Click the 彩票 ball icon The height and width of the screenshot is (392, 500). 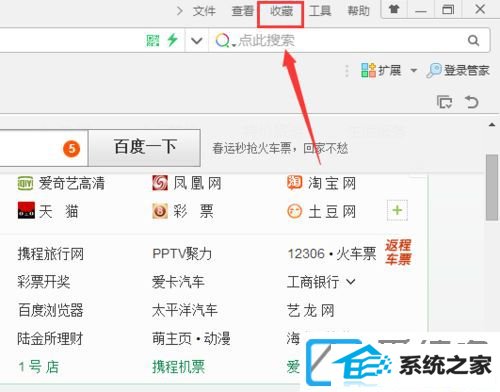160,211
